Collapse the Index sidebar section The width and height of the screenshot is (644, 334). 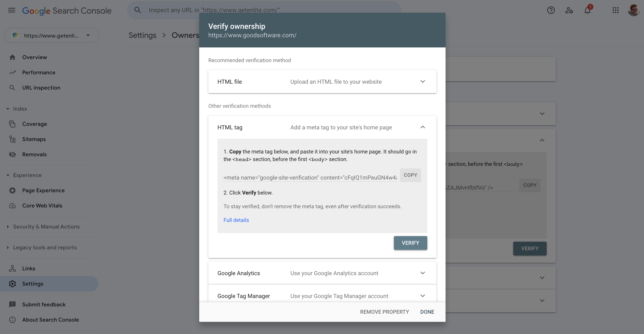(x=8, y=109)
